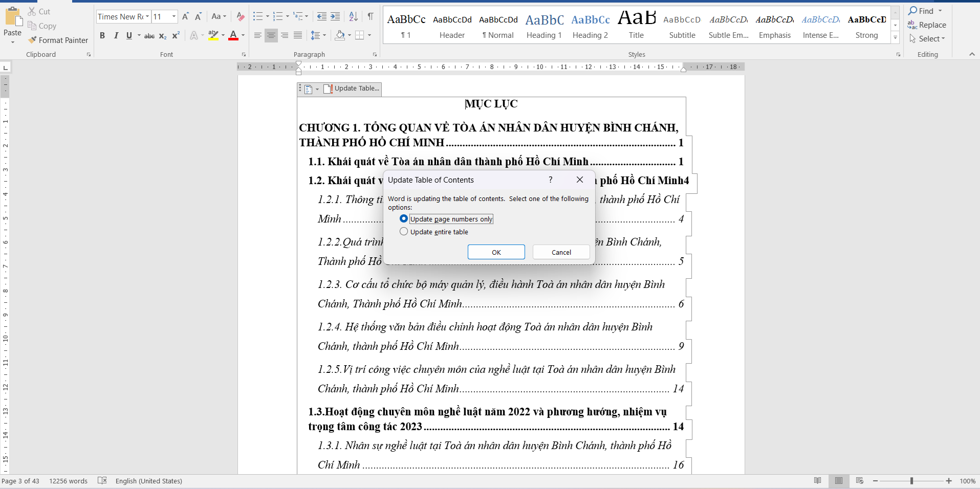Toggle Show/Hide paragraph marks
980x489 pixels.
pyautogui.click(x=371, y=16)
